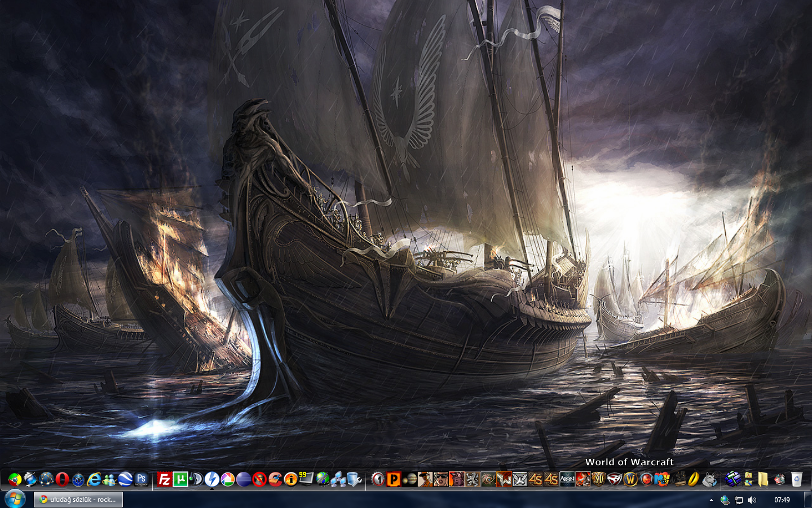Launch the network globe browser icon
The height and width of the screenshot is (508, 812).
[x=46, y=480]
